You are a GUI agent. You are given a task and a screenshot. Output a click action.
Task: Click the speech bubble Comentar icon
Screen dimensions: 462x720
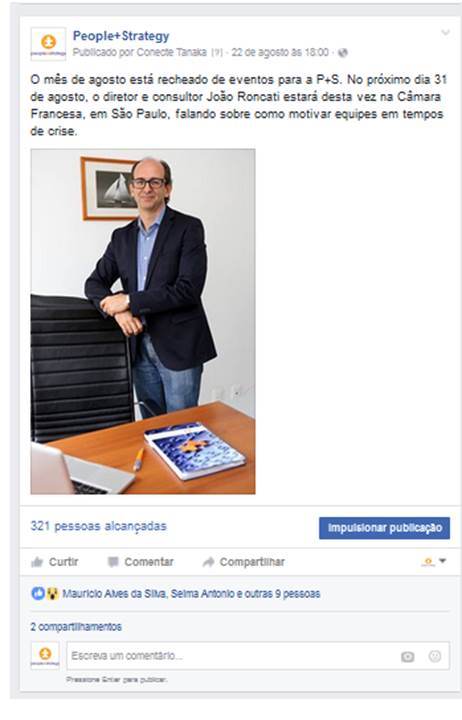coord(113,562)
